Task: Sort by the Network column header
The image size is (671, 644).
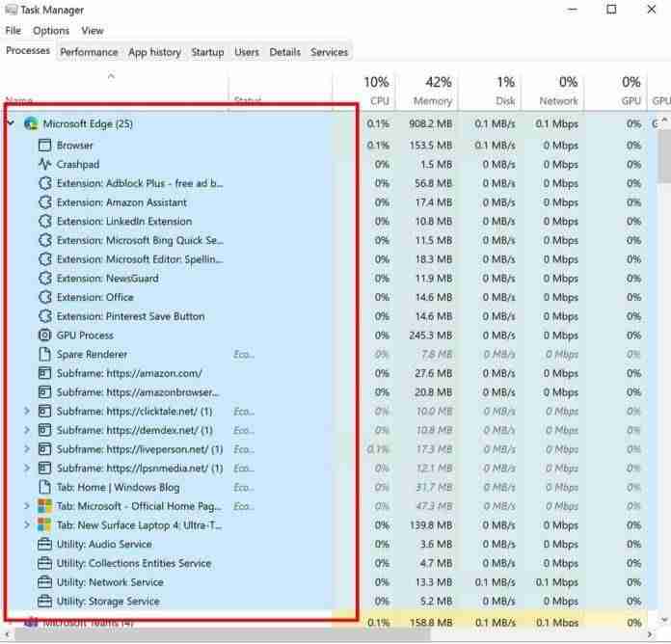Action: (552, 91)
